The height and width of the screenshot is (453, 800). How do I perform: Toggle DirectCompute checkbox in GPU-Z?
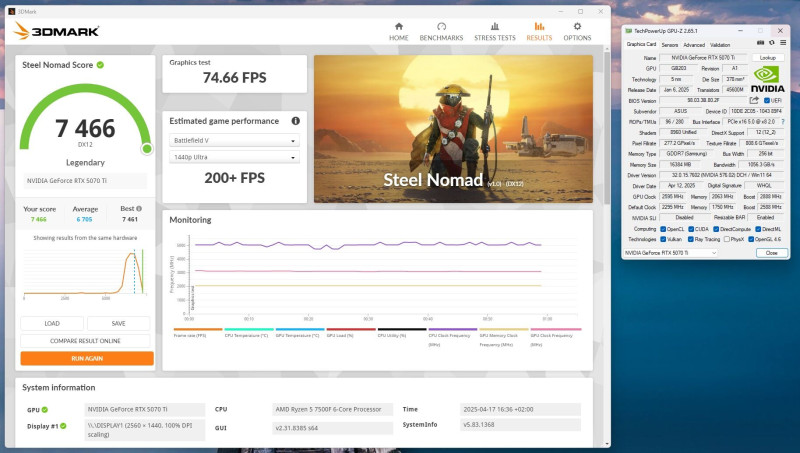pos(716,229)
